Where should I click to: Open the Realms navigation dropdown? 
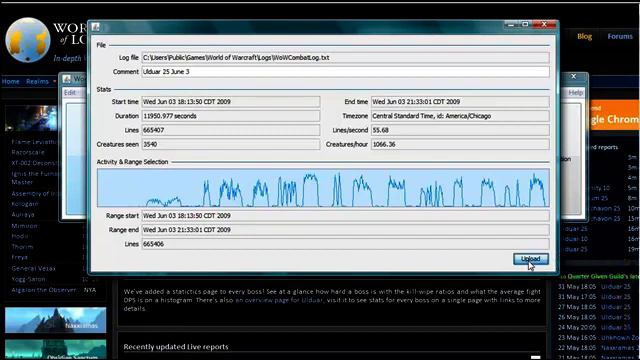tap(41, 81)
